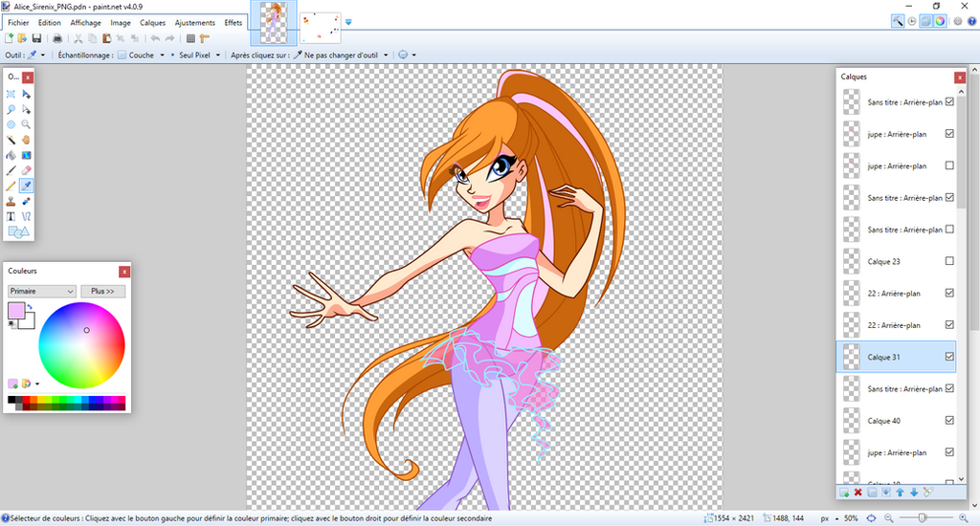Hide the Sans titre layer directly above Calque 23

(949, 230)
